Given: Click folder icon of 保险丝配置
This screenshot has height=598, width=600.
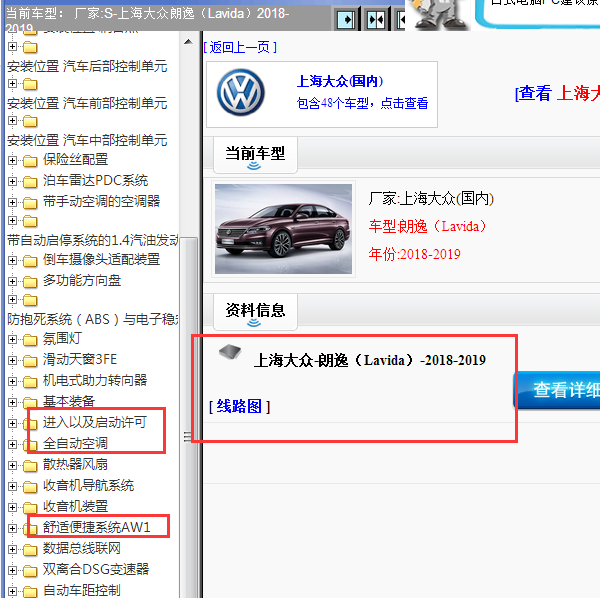Looking at the screenshot, I should (x=30, y=161).
